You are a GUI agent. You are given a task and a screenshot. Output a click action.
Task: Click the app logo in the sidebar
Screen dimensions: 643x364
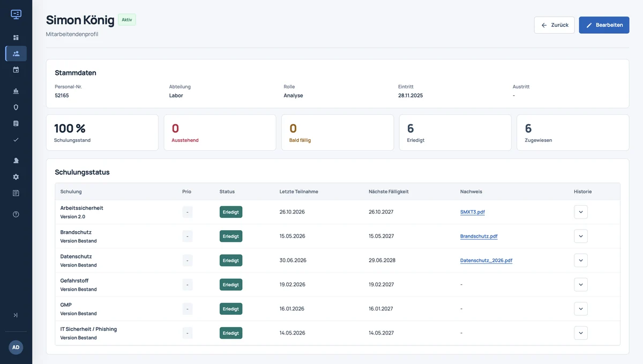[x=16, y=14]
